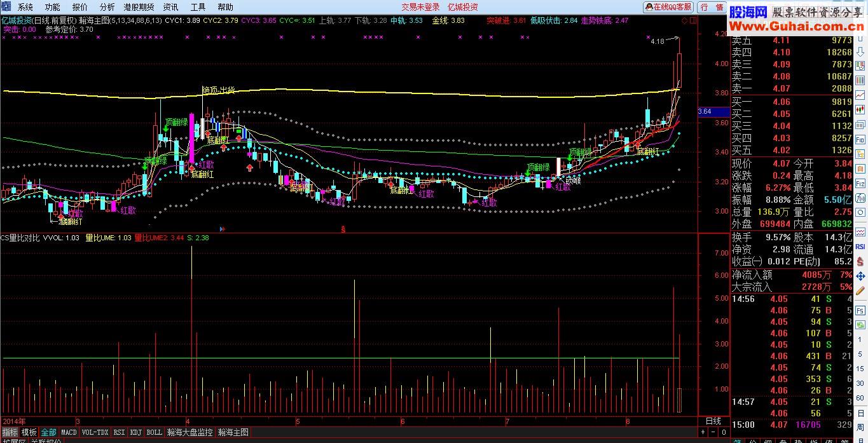
Task: Click the blue app logo icon
Action: coord(6,6)
